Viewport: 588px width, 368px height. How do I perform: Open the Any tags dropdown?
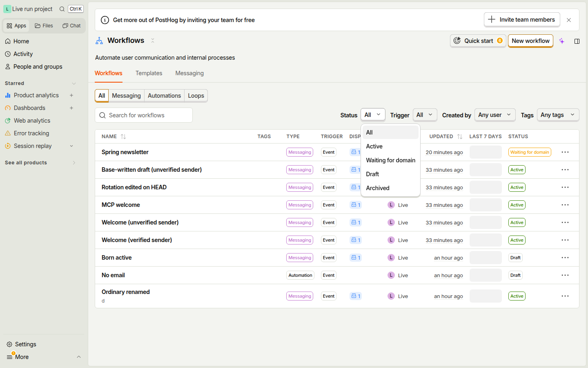[x=558, y=115]
